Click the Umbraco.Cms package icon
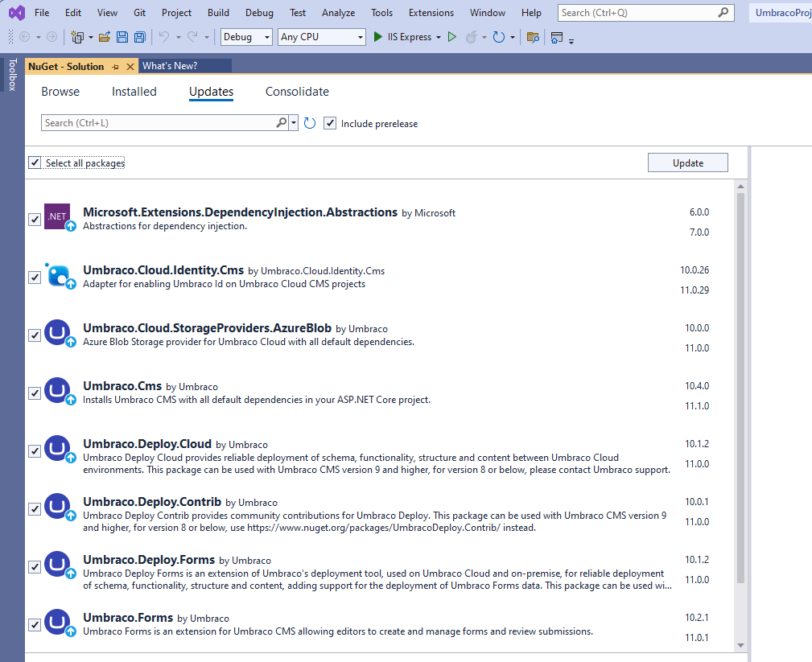 [x=57, y=390]
